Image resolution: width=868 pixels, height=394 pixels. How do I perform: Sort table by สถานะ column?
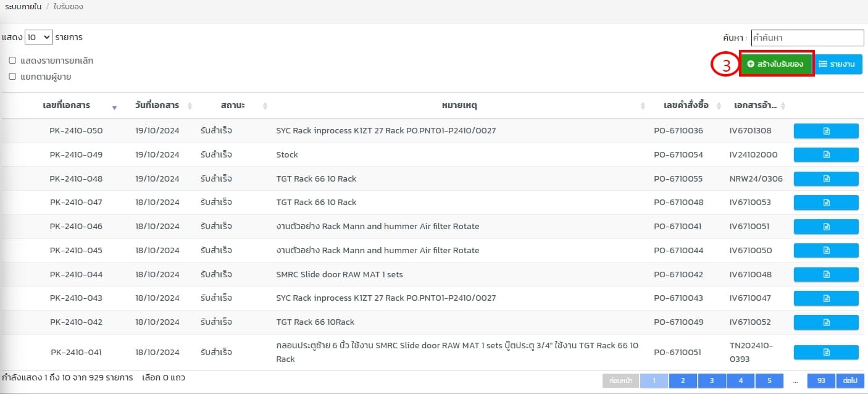click(x=233, y=106)
